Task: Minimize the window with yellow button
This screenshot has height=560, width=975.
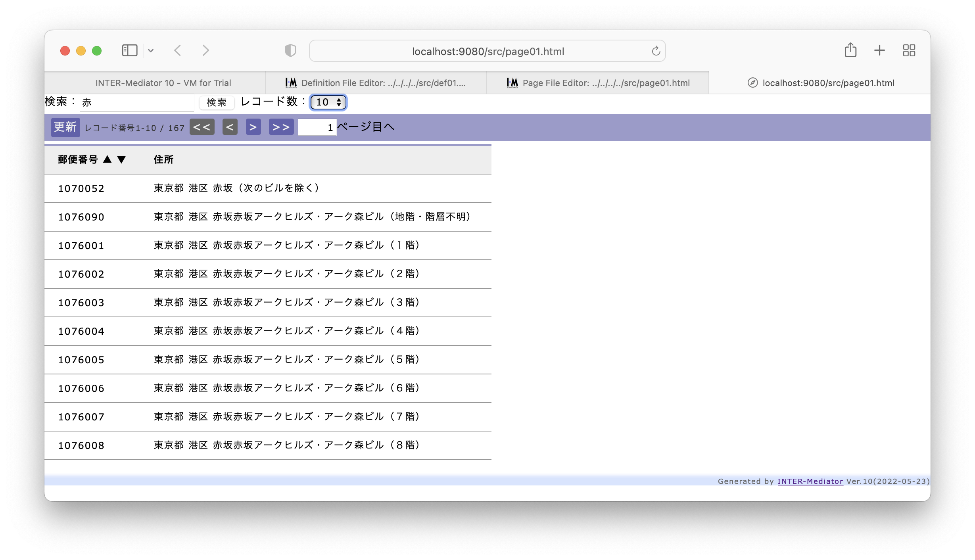Action: pyautogui.click(x=81, y=51)
